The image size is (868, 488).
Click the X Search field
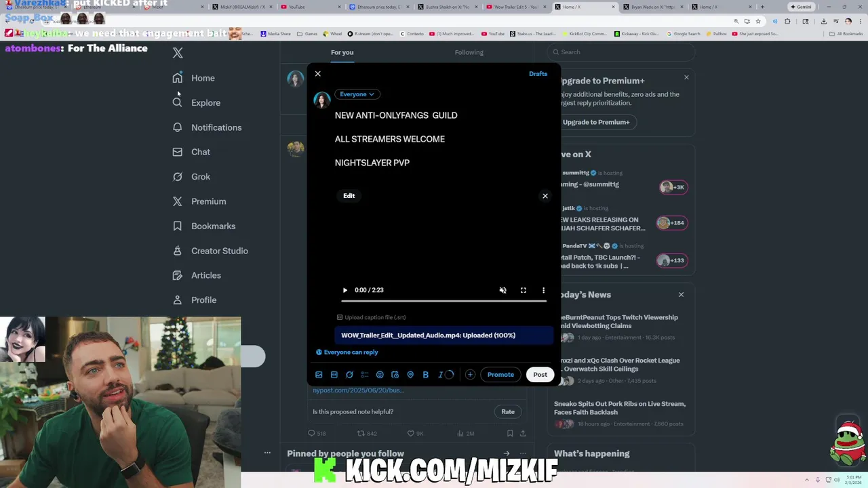tap(621, 52)
